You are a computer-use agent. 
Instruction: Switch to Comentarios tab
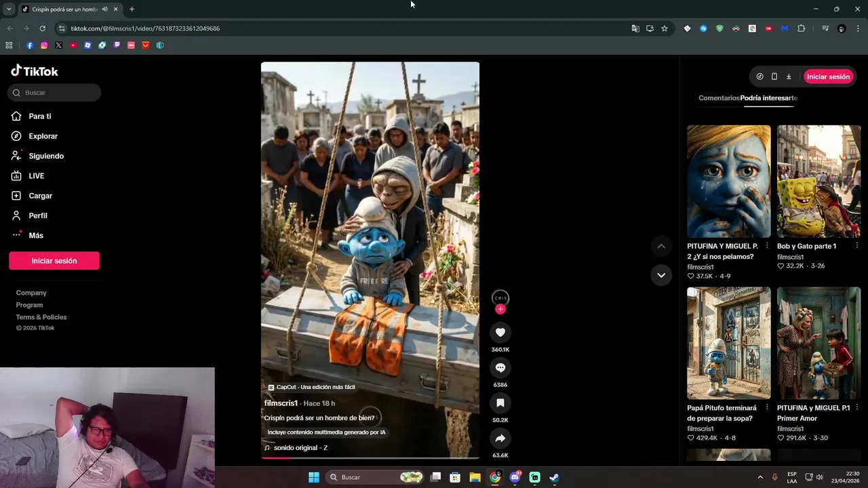click(719, 98)
